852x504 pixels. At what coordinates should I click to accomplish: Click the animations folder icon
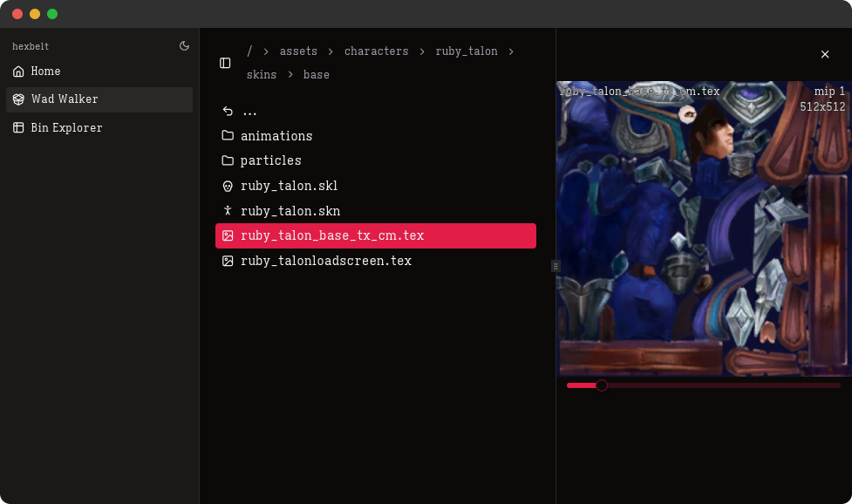click(228, 135)
